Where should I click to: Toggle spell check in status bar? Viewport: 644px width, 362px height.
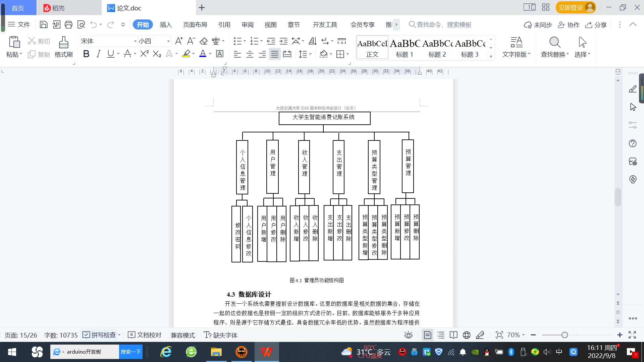pyautogui.click(x=100, y=335)
